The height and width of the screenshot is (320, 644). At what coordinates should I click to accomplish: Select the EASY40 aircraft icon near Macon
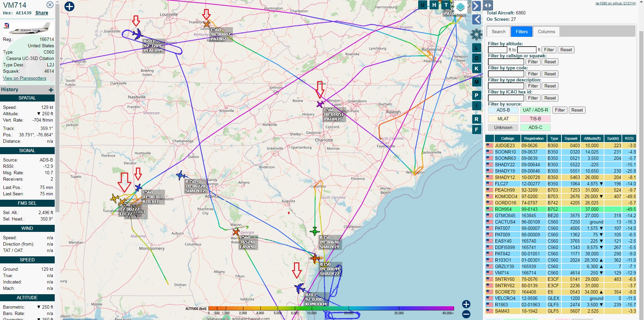point(236,232)
